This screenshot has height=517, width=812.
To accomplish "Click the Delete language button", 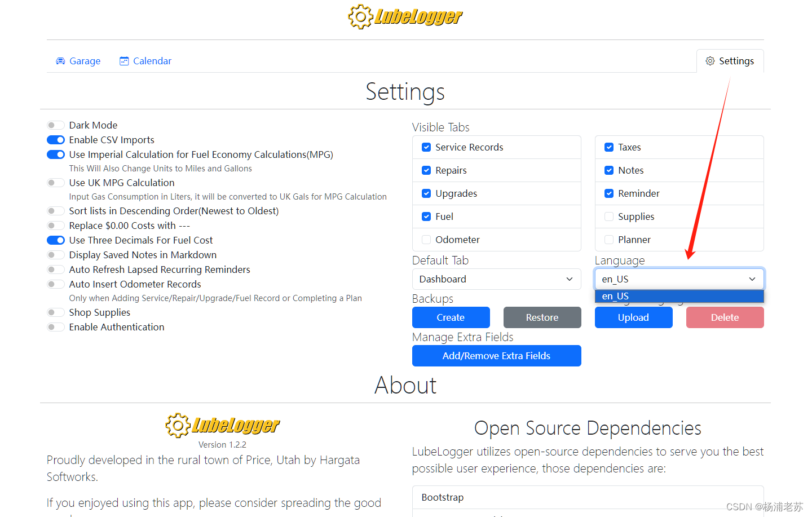I will (x=725, y=317).
